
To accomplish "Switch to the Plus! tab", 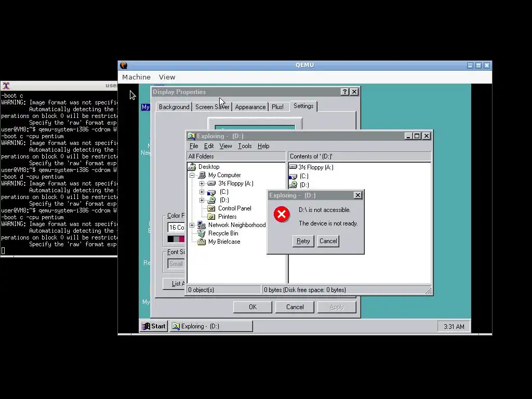I will (277, 107).
